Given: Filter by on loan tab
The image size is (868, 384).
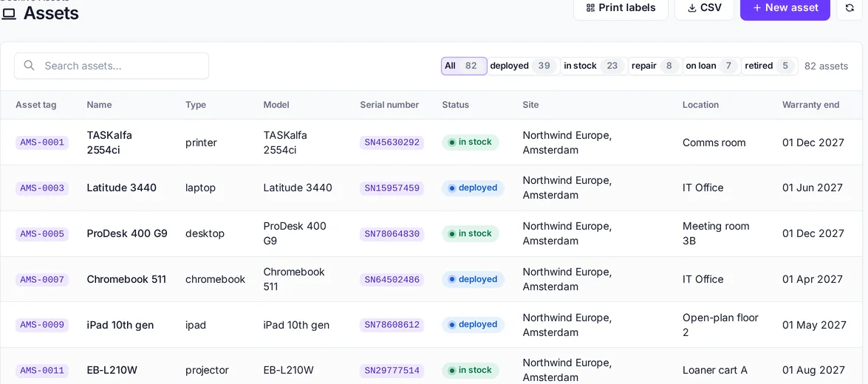Looking at the screenshot, I should pyautogui.click(x=711, y=66).
